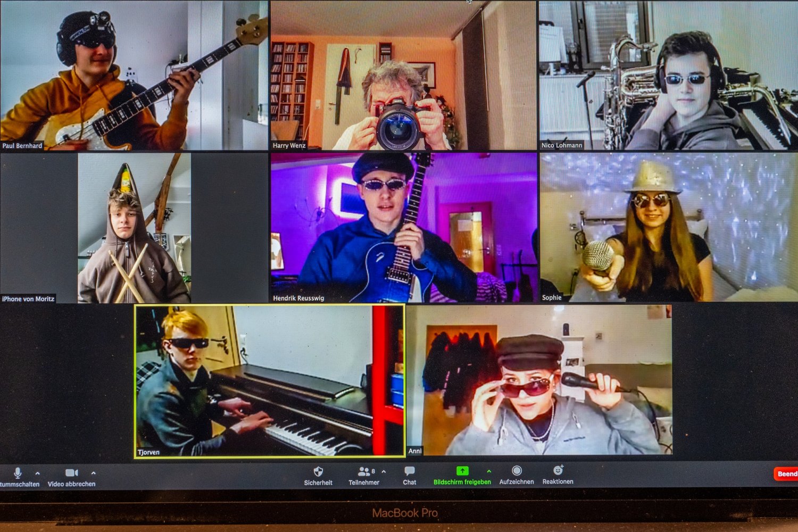The width and height of the screenshot is (798, 532).
Task: Expand the arrow next to Teilnehmer
Action: pos(384,471)
